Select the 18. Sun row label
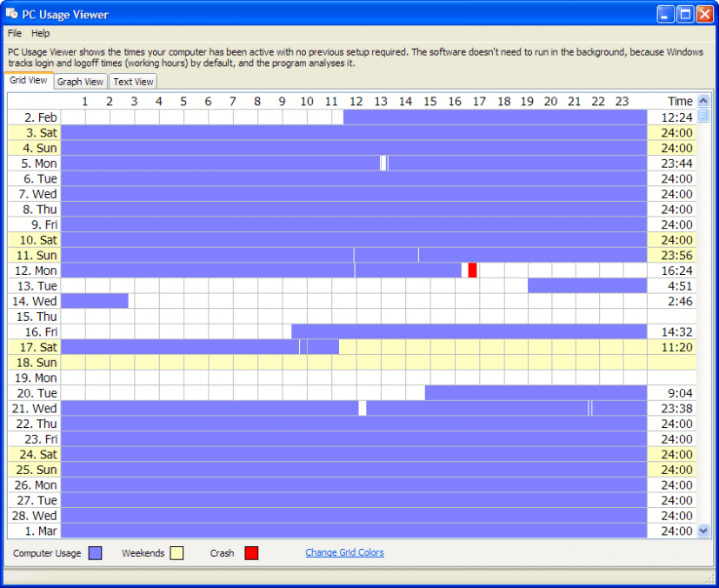The image size is (719, 588). coord(35,363)
